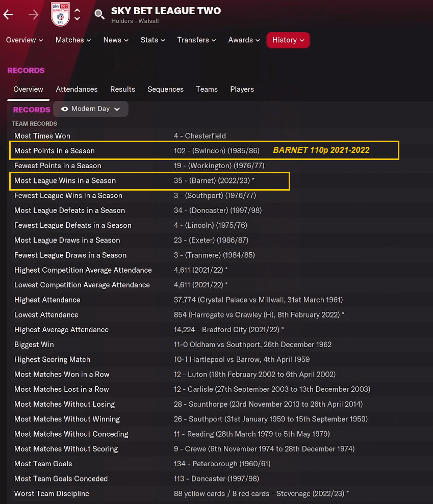Switch to the Teams tab
433x504 pixels.
[x=207, y=89]
